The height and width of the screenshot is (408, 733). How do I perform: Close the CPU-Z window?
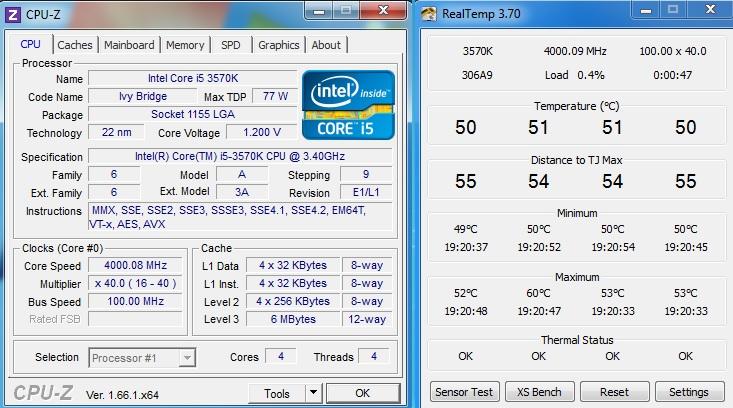pyautogui.click(x=383, y=10)
